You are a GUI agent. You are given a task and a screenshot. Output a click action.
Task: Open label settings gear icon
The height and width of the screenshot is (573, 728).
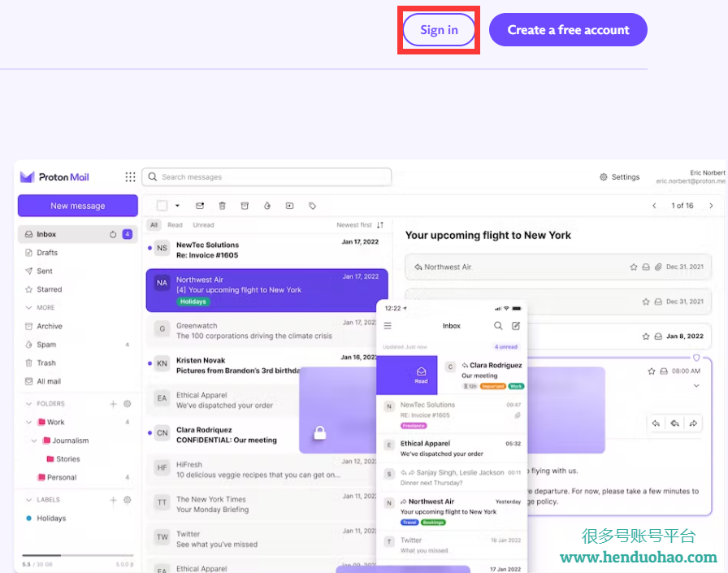pyautogui.click(x=128, y=500)
